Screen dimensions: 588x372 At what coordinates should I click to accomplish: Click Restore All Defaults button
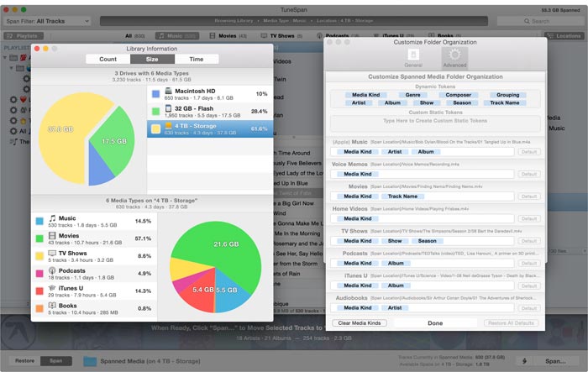511,322
